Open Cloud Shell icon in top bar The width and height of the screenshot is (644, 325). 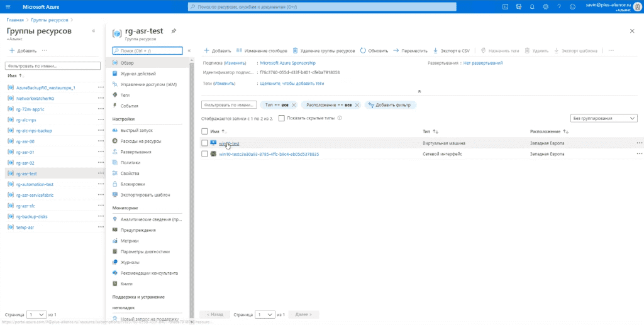pyautogui.click(x=506, y=6)
